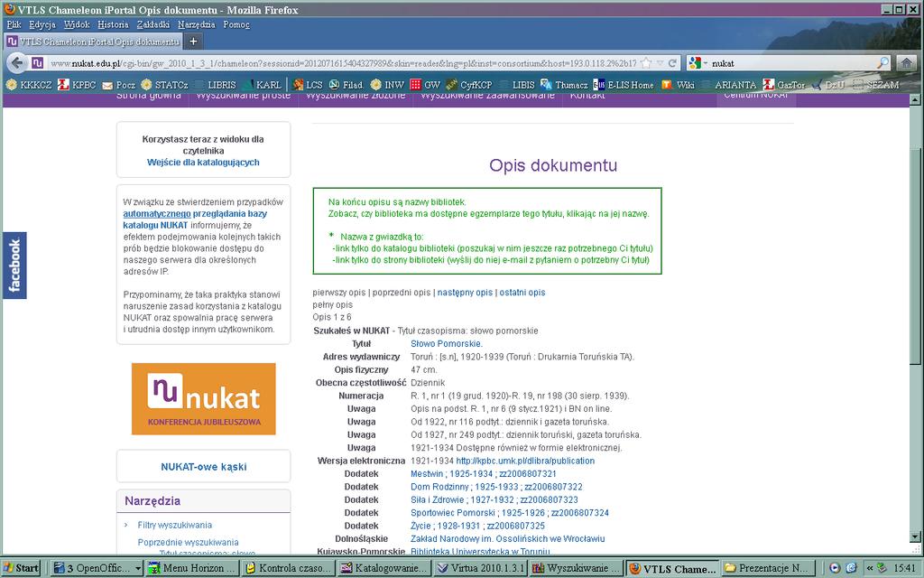This screenshot has width=924, height=578.
Task: Click the search magnifier icon
Action: [x=882, y=63]
